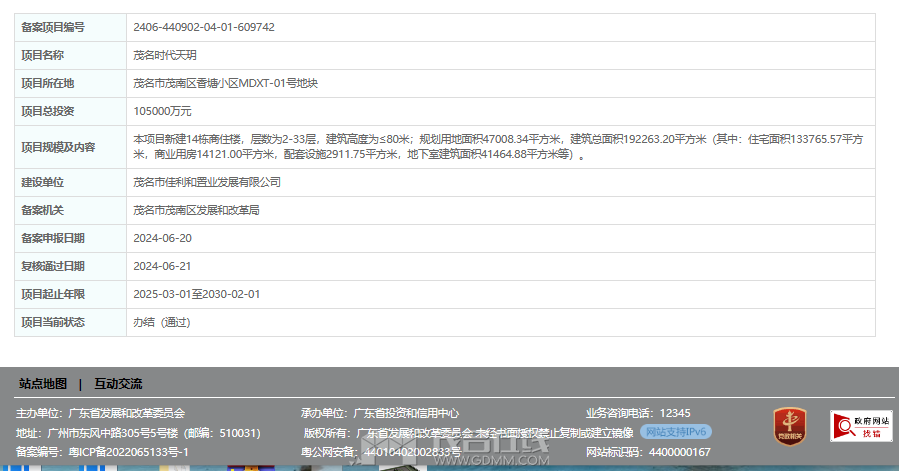This screenshot has width=899, height=471.
Task: Click the 粤公网安备 44010402002833号 link
Action: click(381, 452)
